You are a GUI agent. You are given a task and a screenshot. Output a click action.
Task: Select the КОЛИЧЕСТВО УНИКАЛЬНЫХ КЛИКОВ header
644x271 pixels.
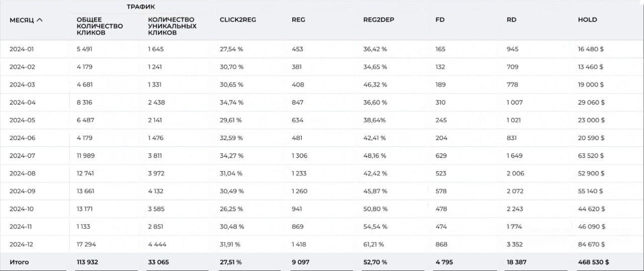(172, 26)
